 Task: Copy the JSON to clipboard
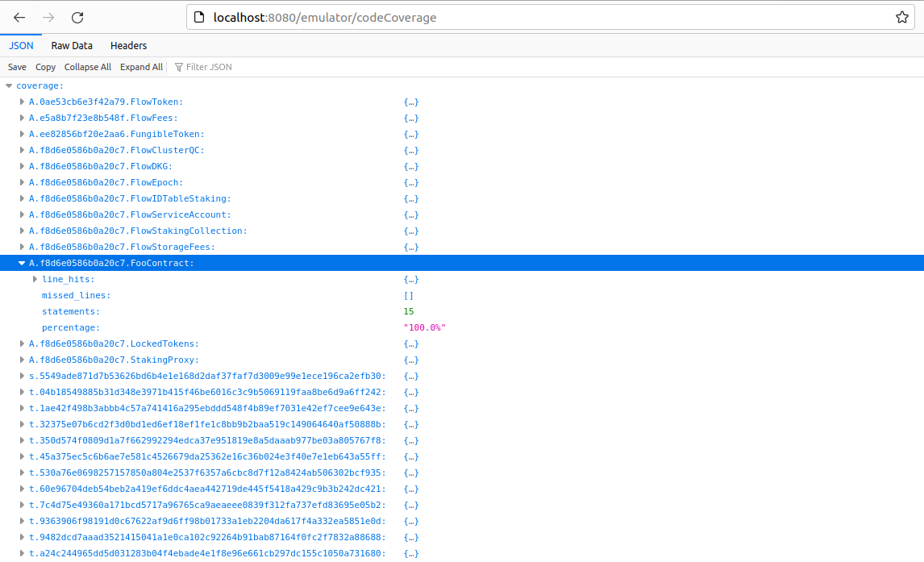point(45,67)
